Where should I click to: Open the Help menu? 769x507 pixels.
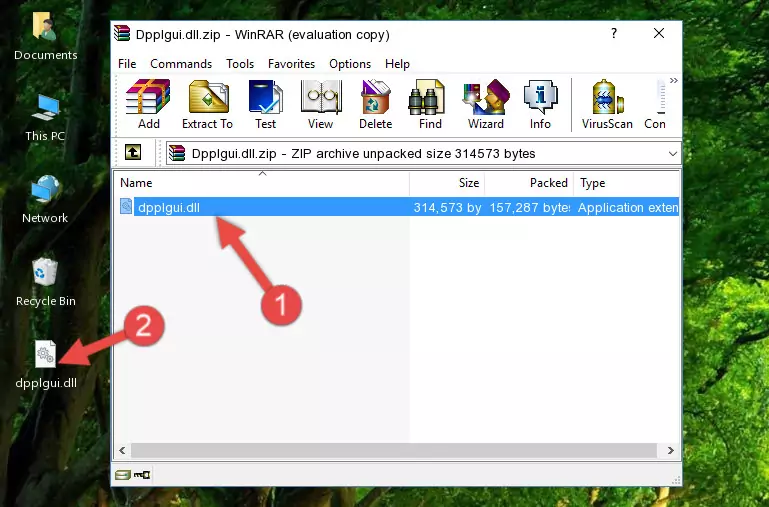pyautogui.click(x=397, y=64)
